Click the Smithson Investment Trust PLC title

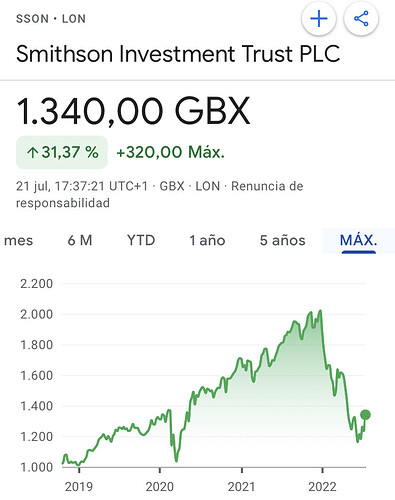pyautogui.click(x=178, y=54)
